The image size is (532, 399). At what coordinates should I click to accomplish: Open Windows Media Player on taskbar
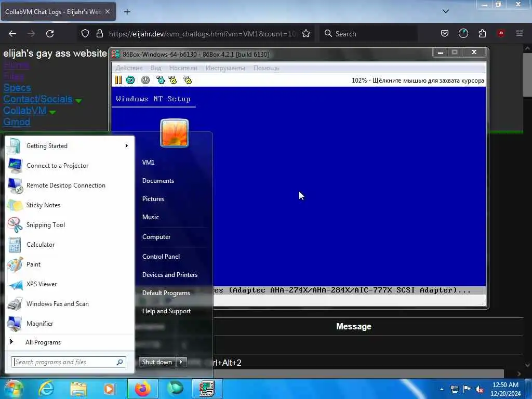pyautogui.click(x=110, y=389)
